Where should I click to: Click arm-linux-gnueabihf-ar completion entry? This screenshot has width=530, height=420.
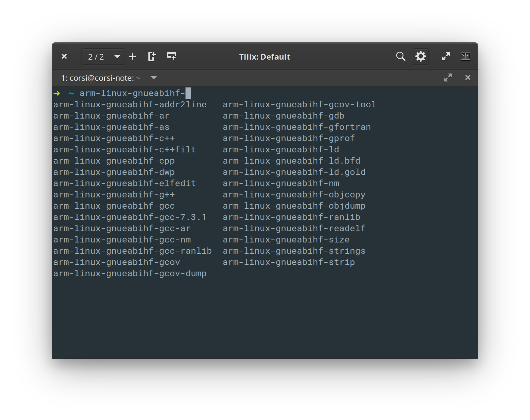tap(111, 116)
